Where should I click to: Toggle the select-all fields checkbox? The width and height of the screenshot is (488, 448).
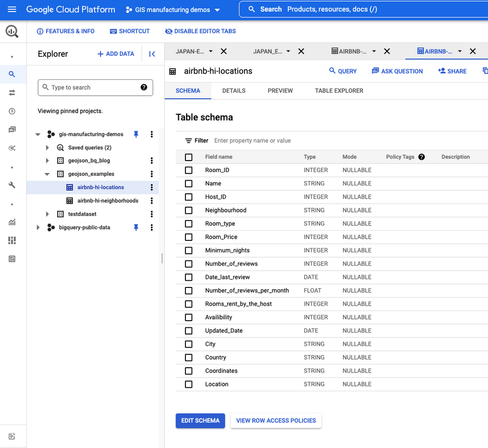click(189, 157)
